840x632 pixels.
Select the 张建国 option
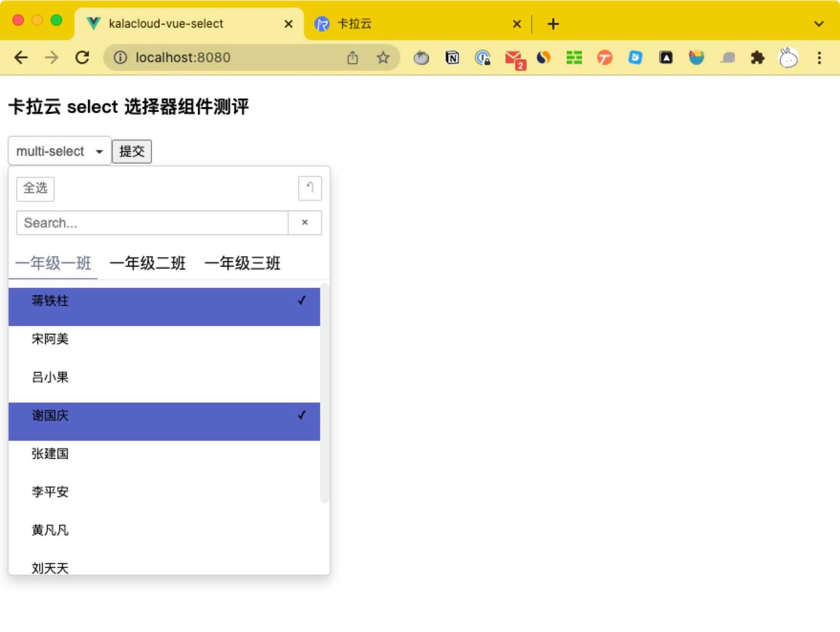pyautogui.click(x=164, y=460)
